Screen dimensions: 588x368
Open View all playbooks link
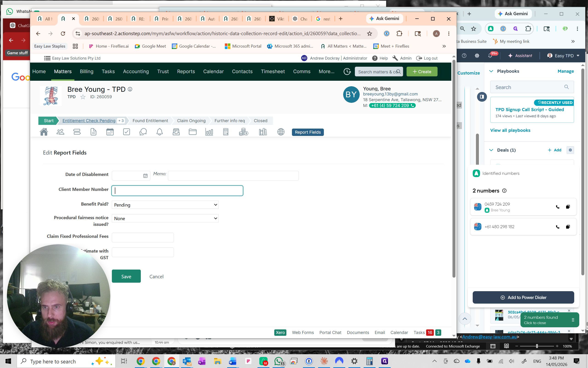pos(510,130)
